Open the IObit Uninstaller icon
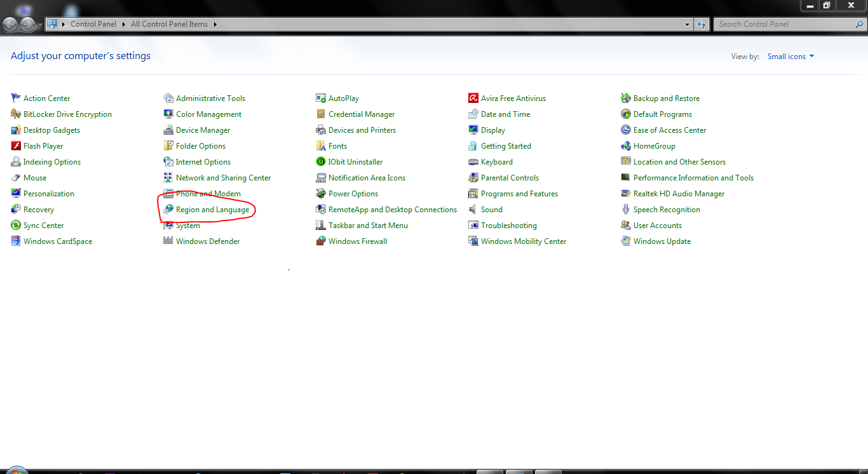The height and width of the screenshot is (474, 868). (321, 161)
